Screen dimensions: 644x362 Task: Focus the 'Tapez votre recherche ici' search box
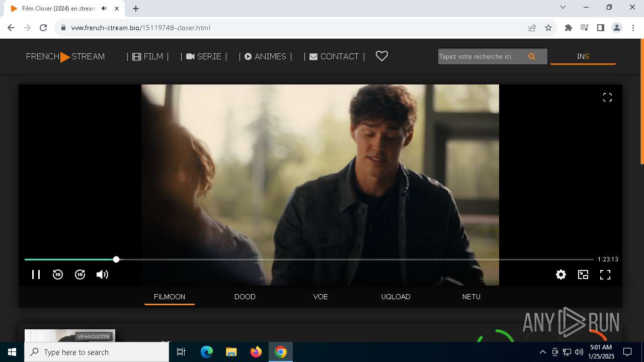coord(480,56)
